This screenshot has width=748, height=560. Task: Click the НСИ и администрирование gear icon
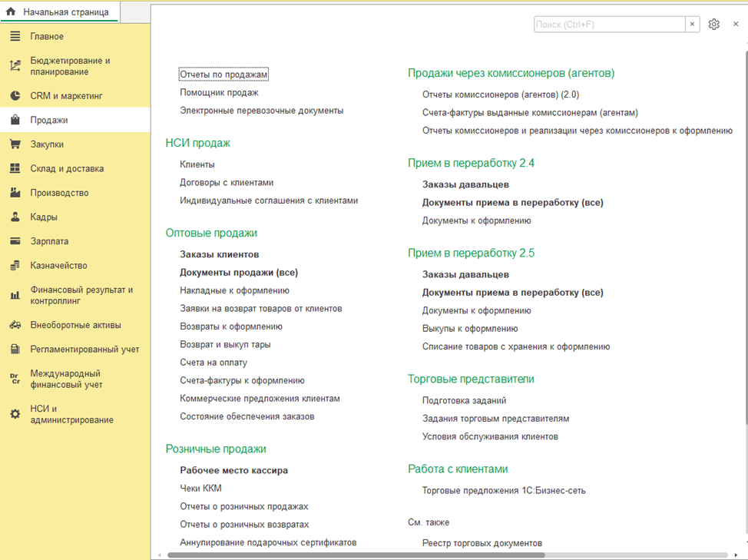(x=15, y=414)
